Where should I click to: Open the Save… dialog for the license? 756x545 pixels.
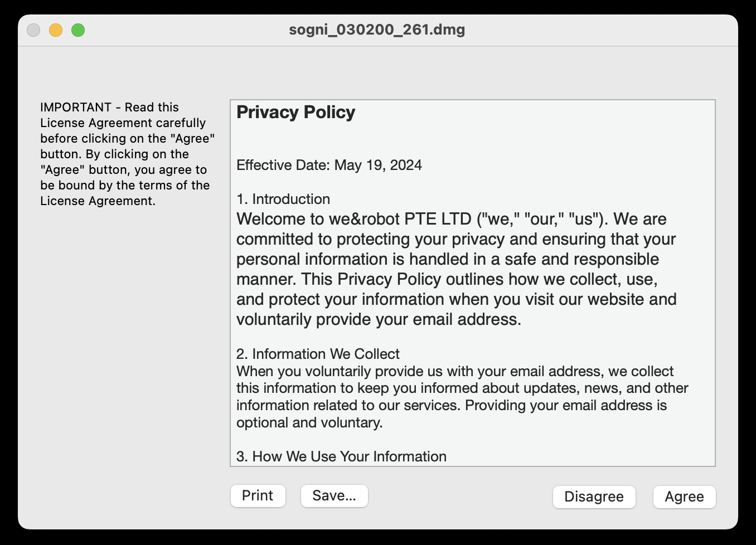coord(334,495)
